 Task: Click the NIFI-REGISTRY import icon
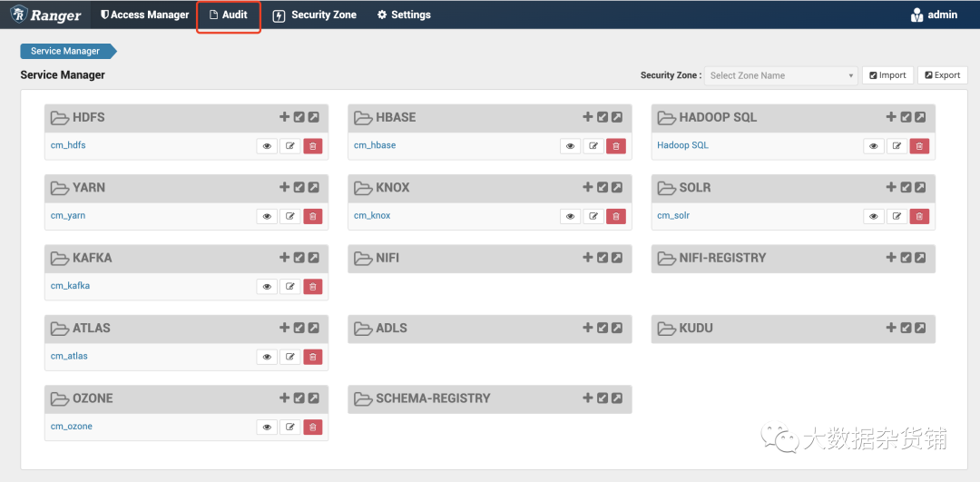click(906, 258)
